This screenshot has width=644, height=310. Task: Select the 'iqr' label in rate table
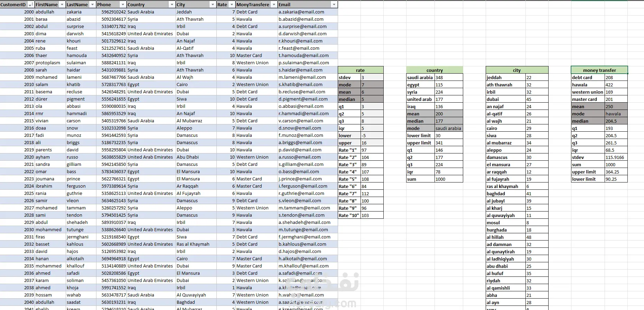click(x=349, y=128)
